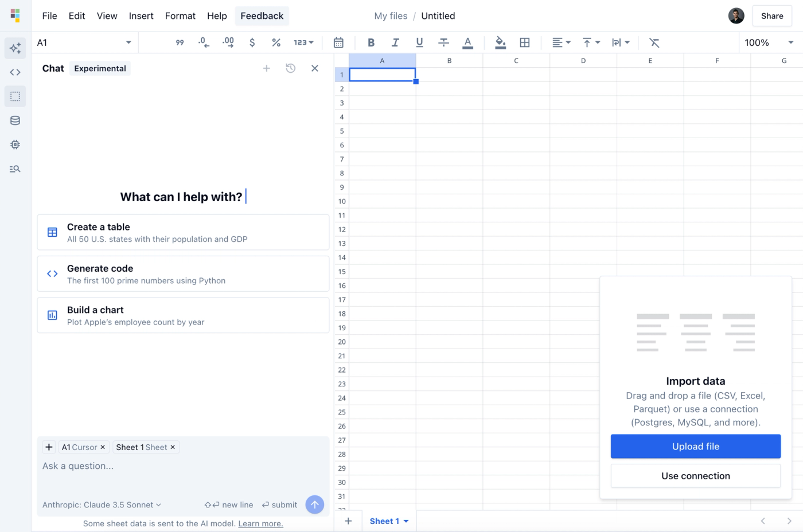803x532 pixels.
Task: Open the borders grid icon
Action: tap(524, 42)
